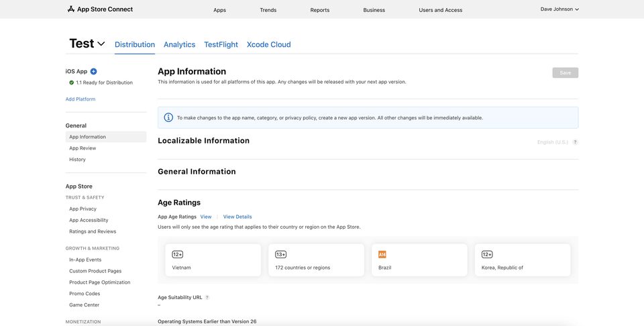
Task: Select App Information in the sidebar
Action: tap(106, 137)
